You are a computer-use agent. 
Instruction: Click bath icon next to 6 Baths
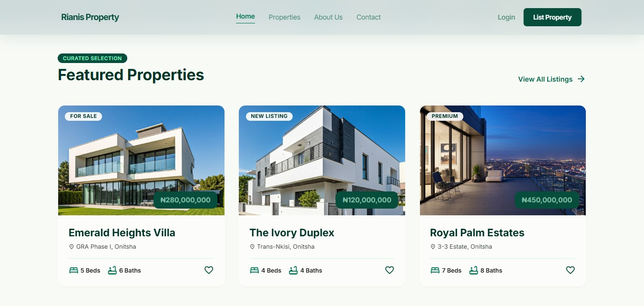112,270
